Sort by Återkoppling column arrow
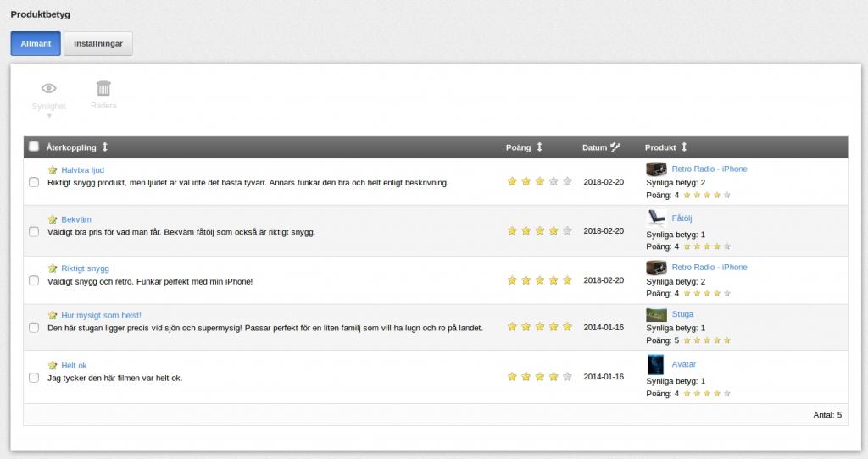This screenshot has height=459, width=868. (105, 147)
